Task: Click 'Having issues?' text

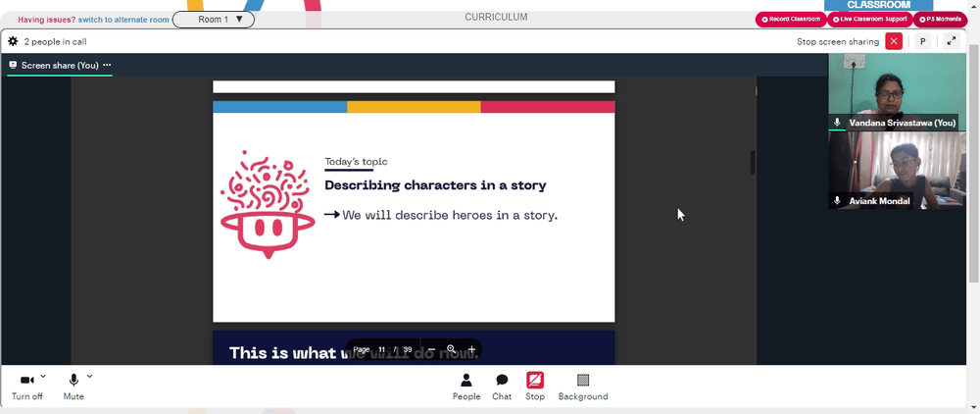Action: pyautogui.click(x=47, y=20)
